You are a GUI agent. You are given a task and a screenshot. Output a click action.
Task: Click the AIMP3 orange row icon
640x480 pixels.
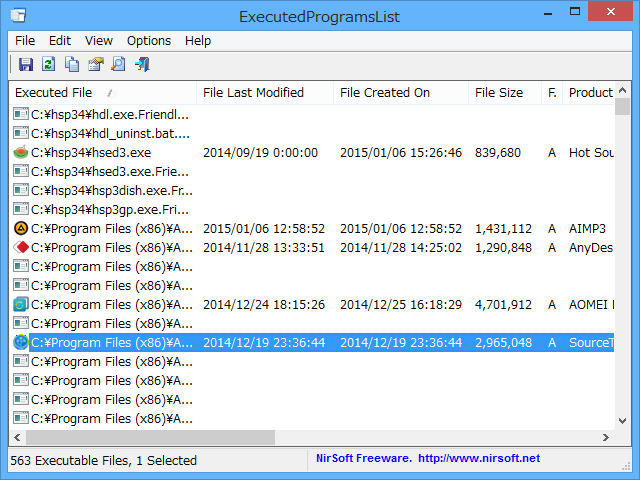tap(21, 229)
